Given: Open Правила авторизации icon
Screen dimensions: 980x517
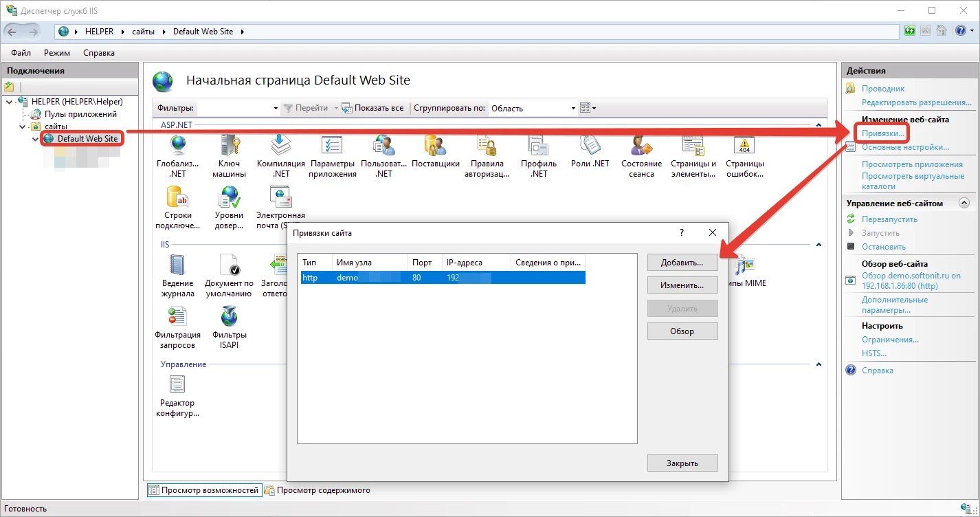Looking at the screenshot, I should point(487,146).
